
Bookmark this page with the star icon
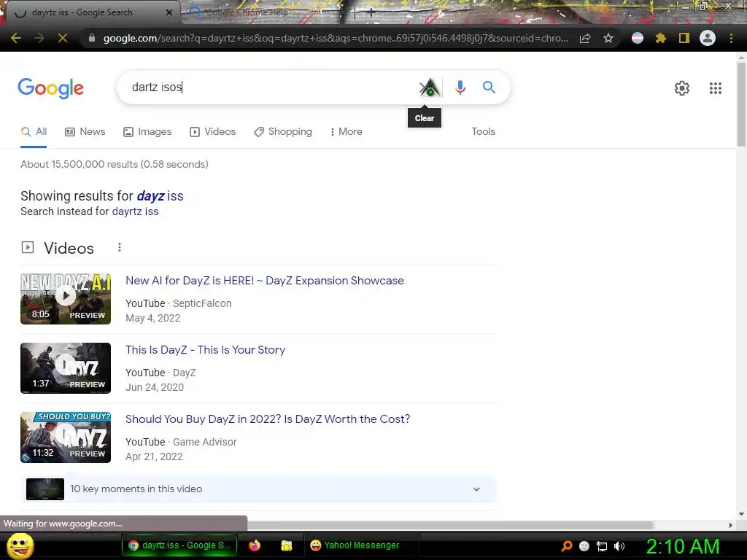pyautogui.click(x=608, y=38)
